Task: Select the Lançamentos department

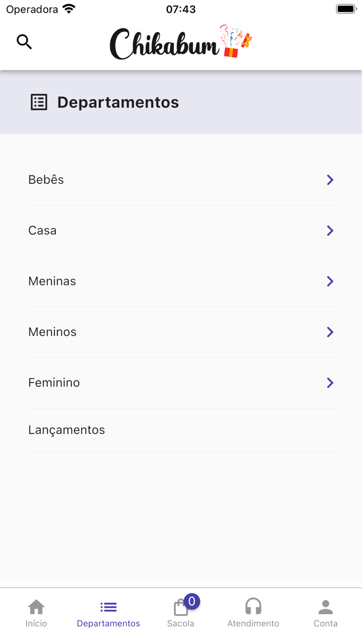Action: tap(67, 430)
